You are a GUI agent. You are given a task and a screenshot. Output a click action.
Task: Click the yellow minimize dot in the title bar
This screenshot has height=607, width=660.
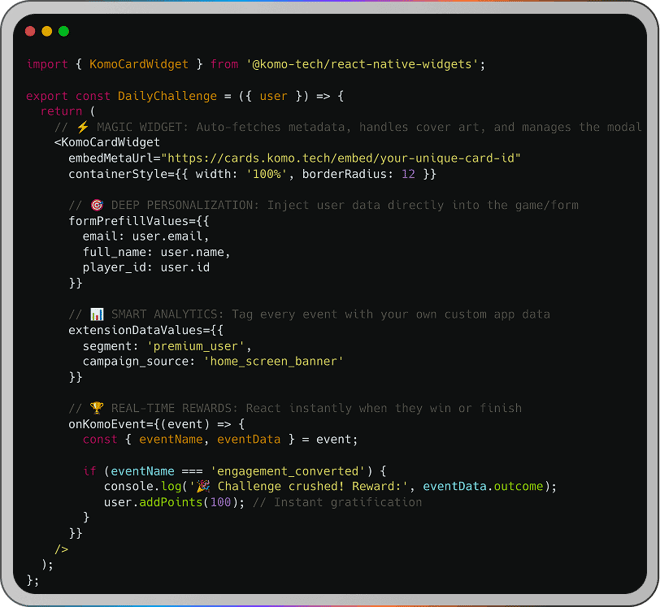coord(46,31)
